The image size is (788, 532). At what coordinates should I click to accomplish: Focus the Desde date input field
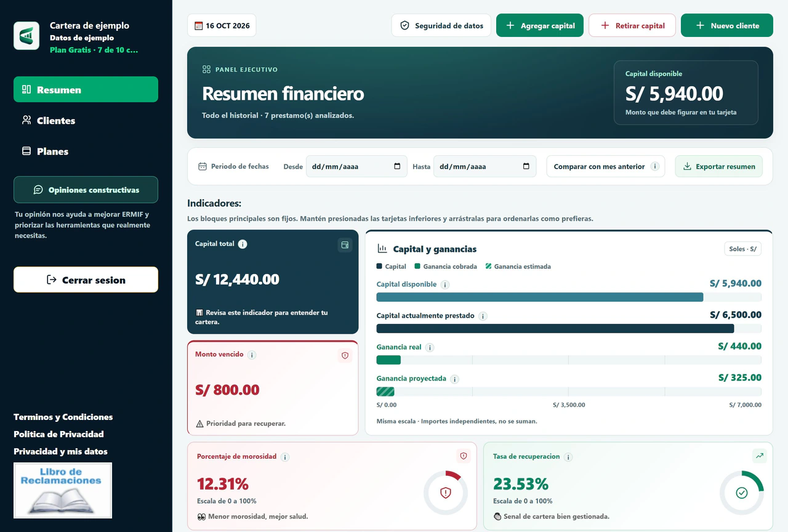pyautogui.click(x=356, y=166)
